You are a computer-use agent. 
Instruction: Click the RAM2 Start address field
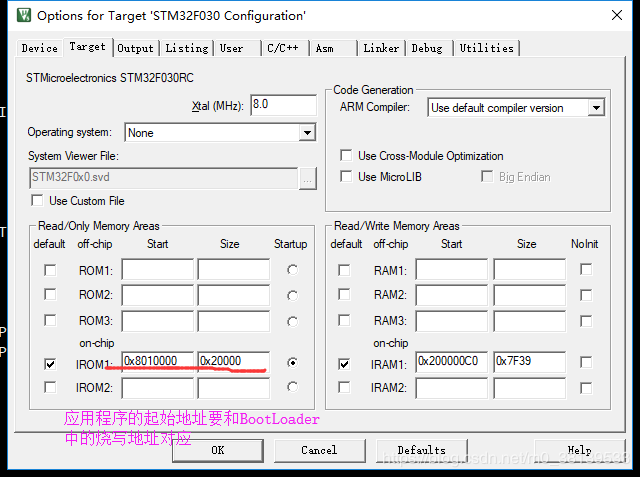point(451,295)
